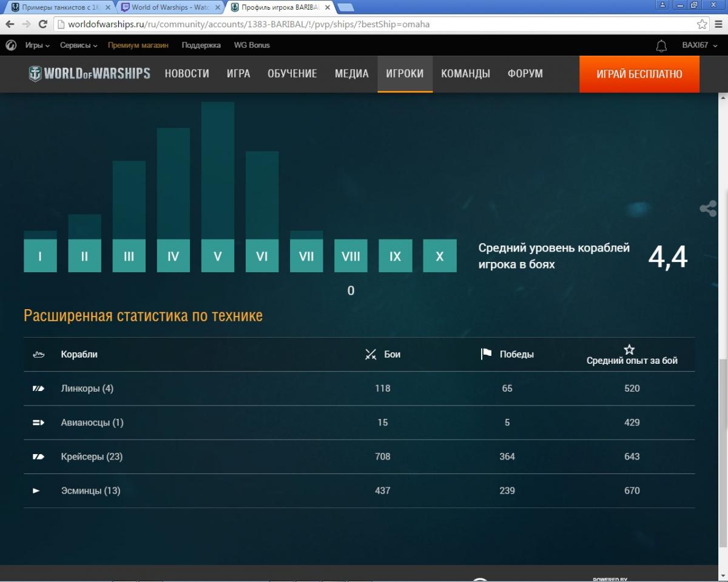Sort by battles crossed-swords column header
This screenshot has width=728, height=582.
click(382, 354)
